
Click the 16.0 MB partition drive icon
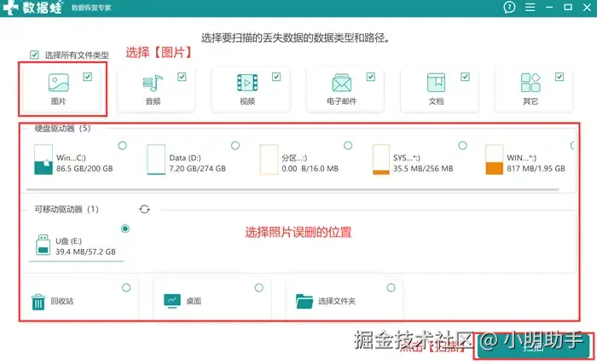click(x=269, y=159)
